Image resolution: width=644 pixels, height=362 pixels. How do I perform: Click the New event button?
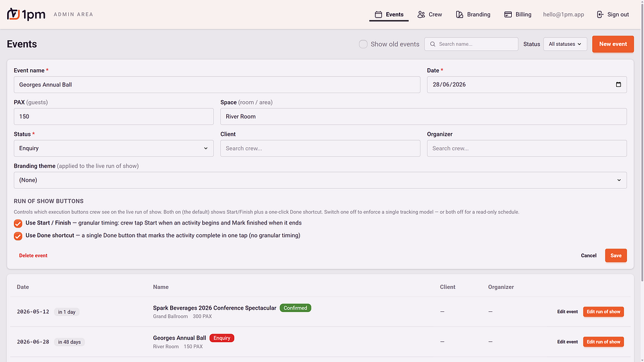613,44
